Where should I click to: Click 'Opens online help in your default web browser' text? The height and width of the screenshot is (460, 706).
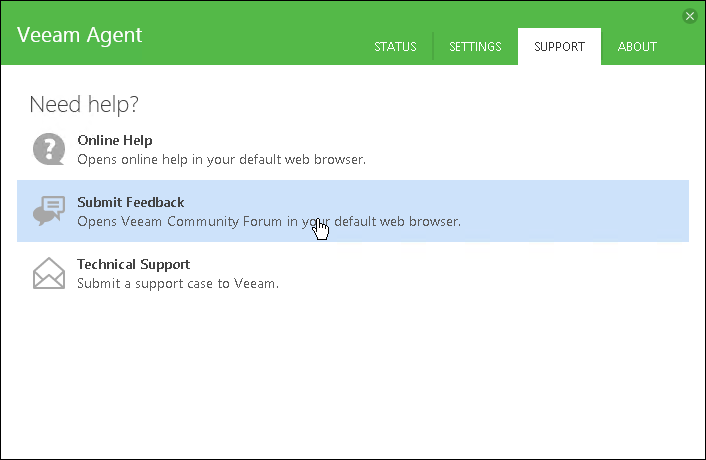coord(221,159)
